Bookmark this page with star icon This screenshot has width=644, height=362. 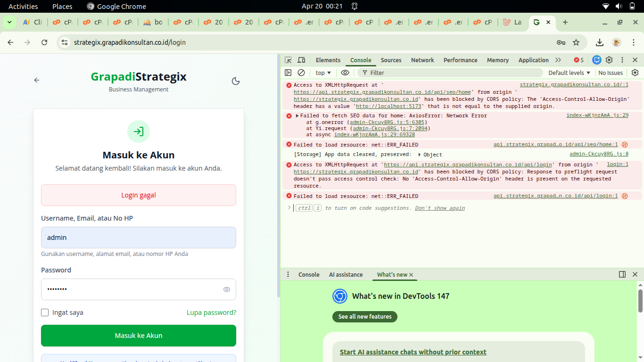point(576,42)
